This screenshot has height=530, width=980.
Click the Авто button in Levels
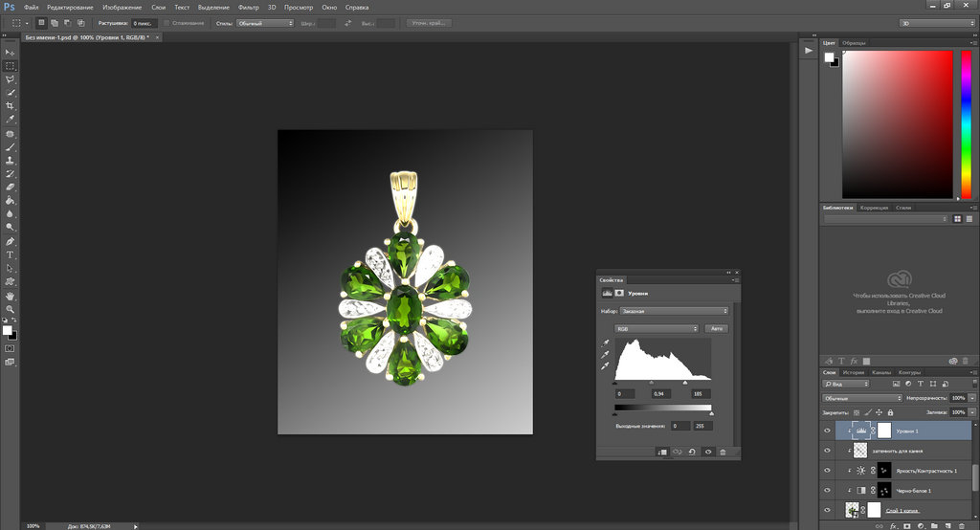tap(716, 328)
